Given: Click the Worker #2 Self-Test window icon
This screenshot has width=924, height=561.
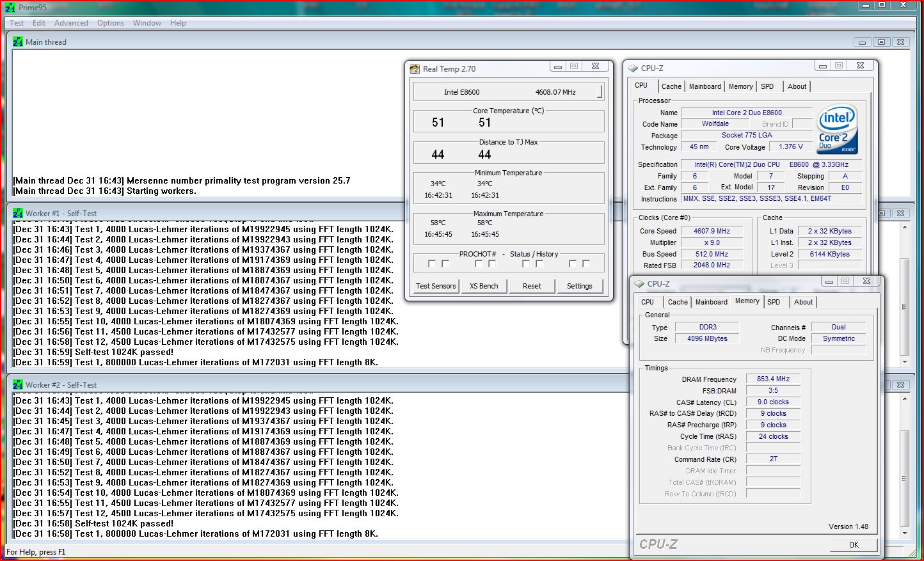Looking at the screenshot, I should pyautogui.click(x=18, y=384).
